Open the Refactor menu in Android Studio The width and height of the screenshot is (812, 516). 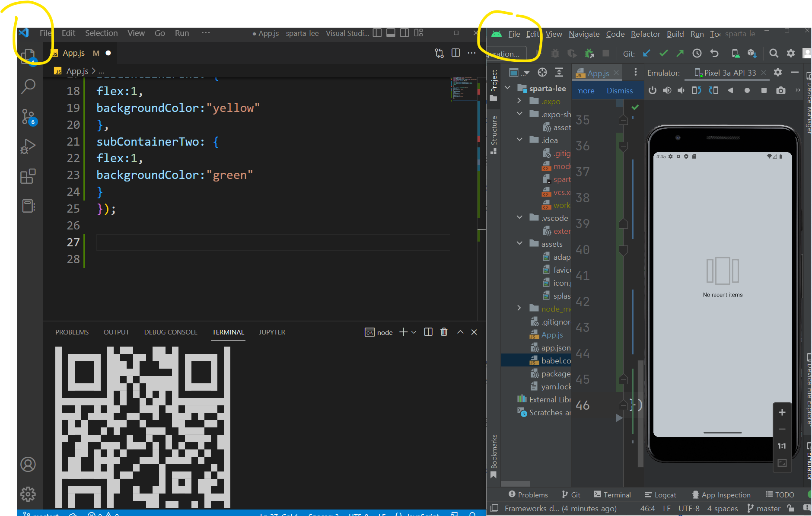click(645, 34)
